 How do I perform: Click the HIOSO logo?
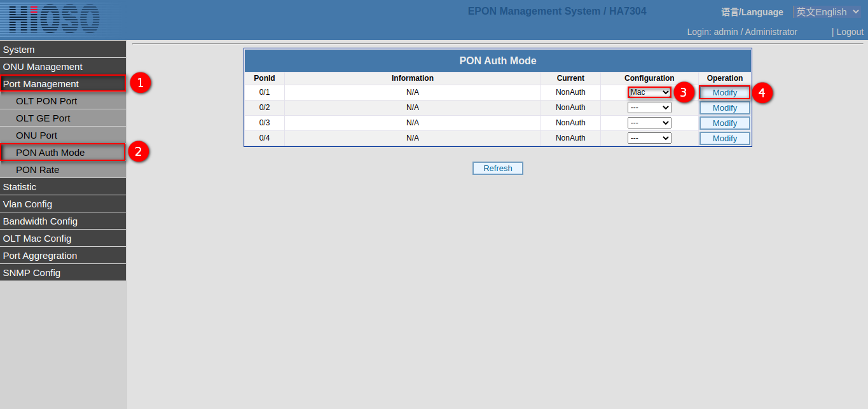(55, 18)
